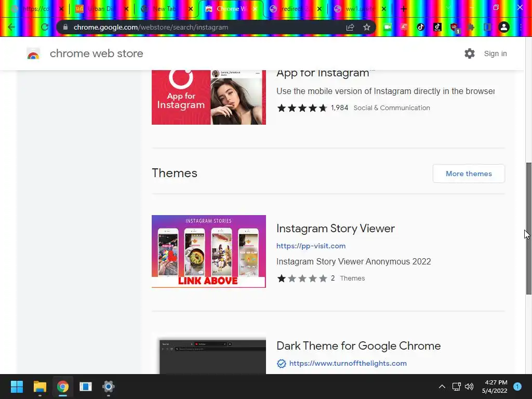
Task: Open Chrome's three-dot menu
Action: tap(521, 27)
